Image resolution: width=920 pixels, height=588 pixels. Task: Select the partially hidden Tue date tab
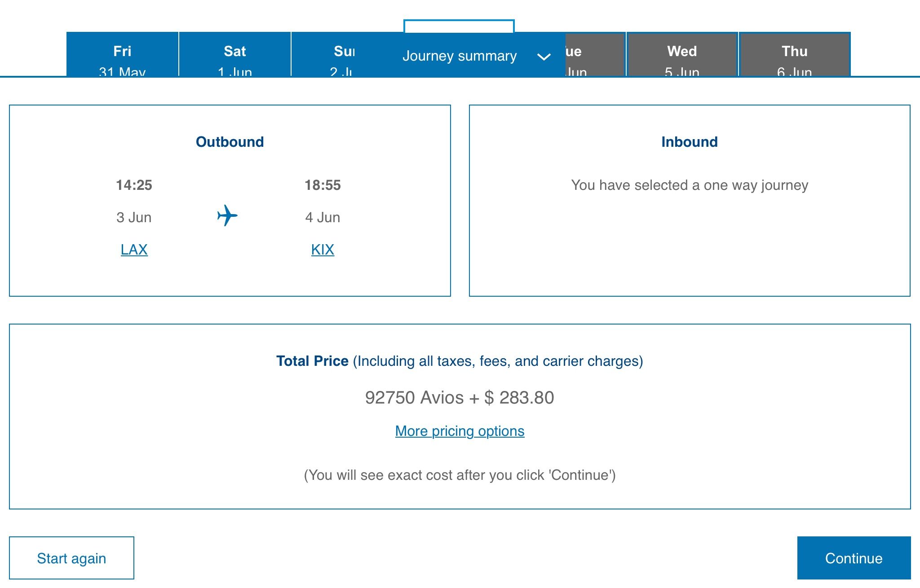(595, 54)
